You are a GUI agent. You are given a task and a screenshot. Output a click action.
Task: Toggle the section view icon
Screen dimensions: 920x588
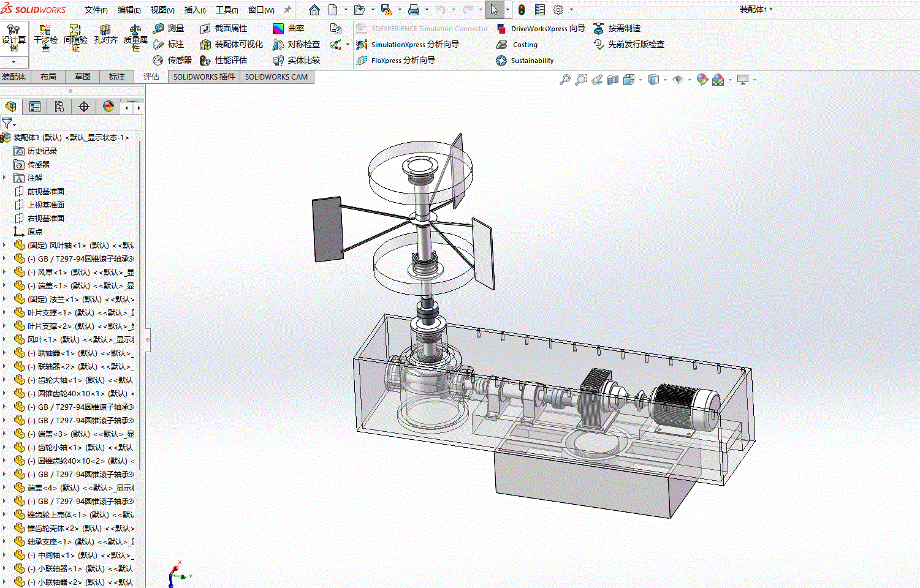(x=612, y=80)
